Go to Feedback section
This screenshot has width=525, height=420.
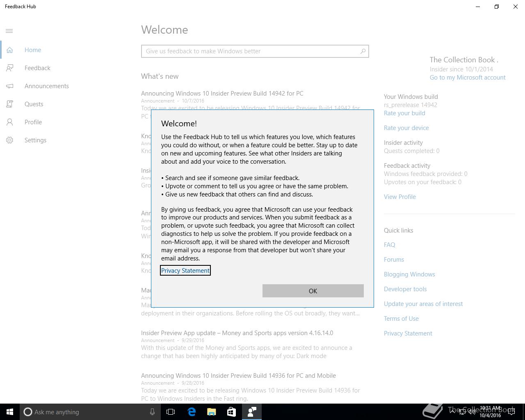pyautogui.click(x=37, y=68)
